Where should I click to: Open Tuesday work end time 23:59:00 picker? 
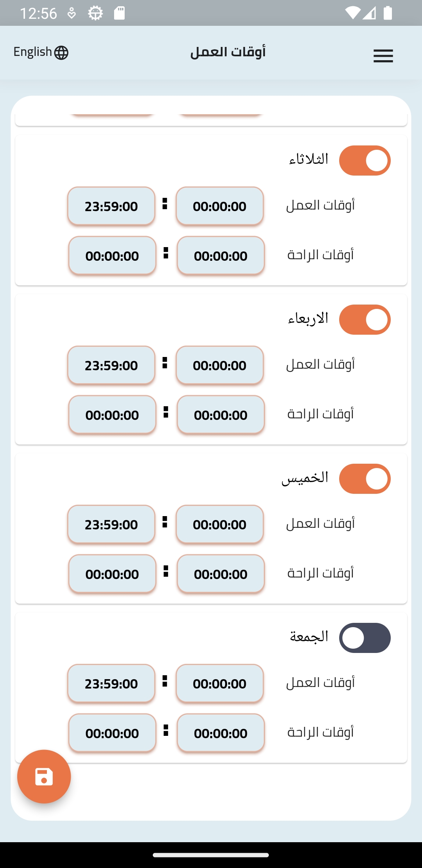(x=111, y=206)
